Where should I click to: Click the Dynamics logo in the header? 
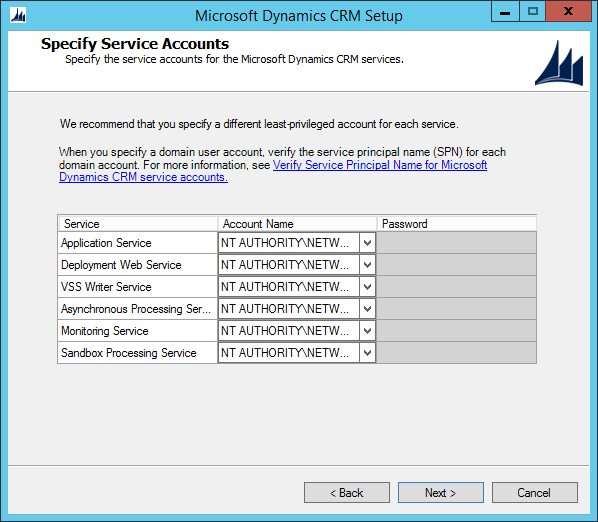tap(559, 63)
